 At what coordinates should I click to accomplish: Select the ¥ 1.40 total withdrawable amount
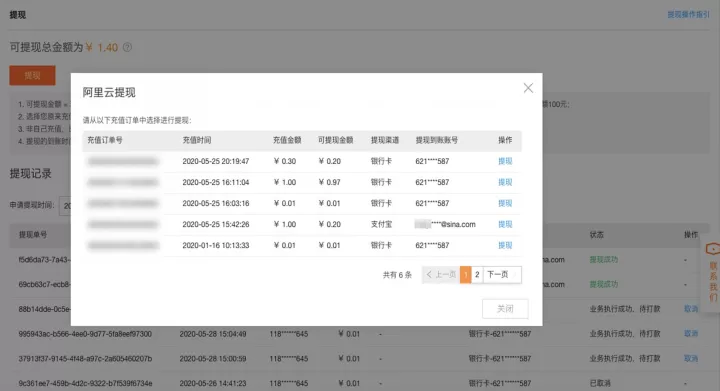pos(102,47)
